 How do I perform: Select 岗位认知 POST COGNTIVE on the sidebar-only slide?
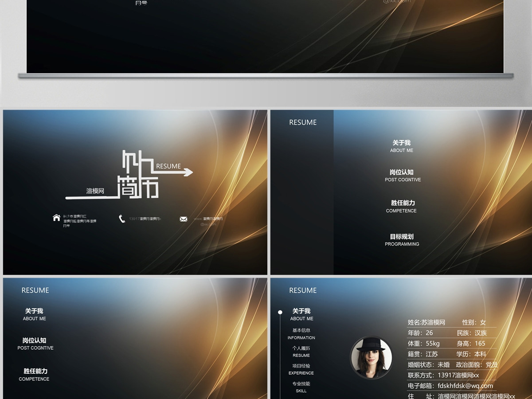(35, 344)
